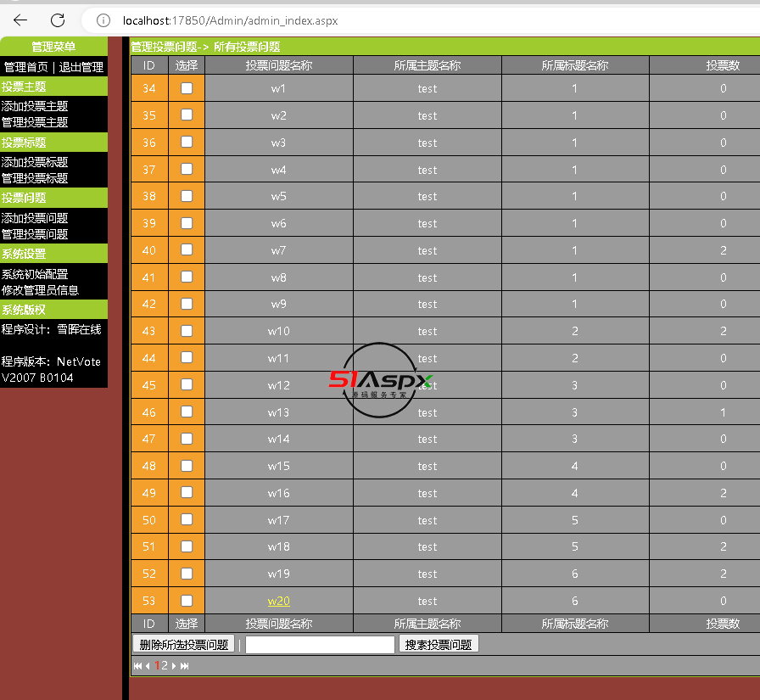Check the box for row w5
The width and height of the screenshot is (760, 700).
[187, 196]
